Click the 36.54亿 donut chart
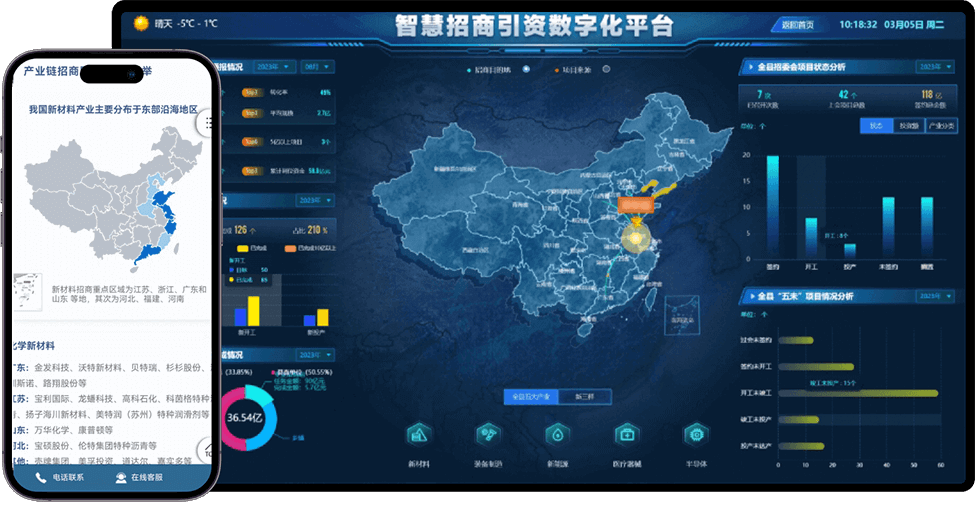 pos(243,417)
